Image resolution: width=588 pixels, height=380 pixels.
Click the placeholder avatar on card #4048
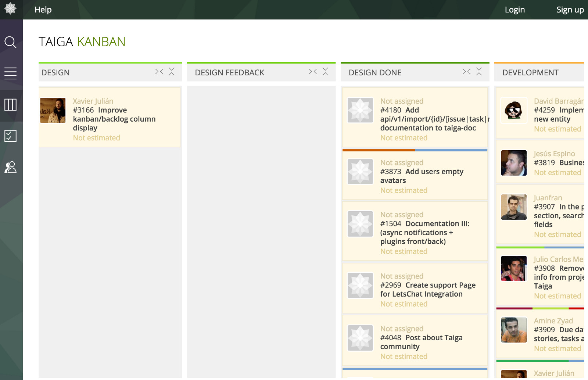click(x=360, y=338)
